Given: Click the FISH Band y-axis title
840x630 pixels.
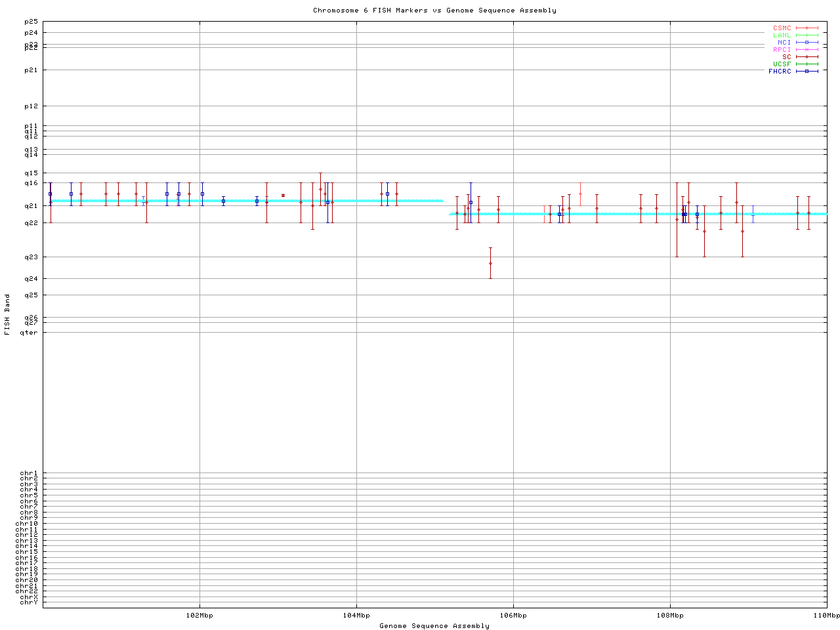Looking at the screenshot, I should 7,314.
